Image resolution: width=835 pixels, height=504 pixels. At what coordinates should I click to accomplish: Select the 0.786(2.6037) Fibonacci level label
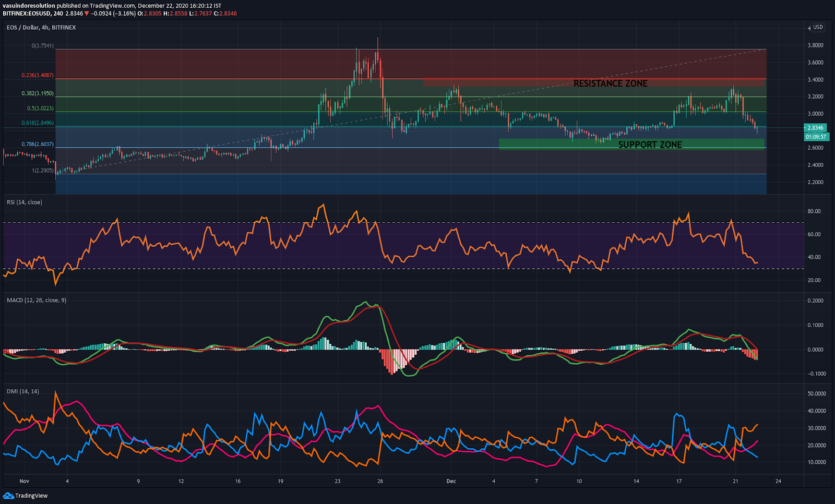click(38, 144)
